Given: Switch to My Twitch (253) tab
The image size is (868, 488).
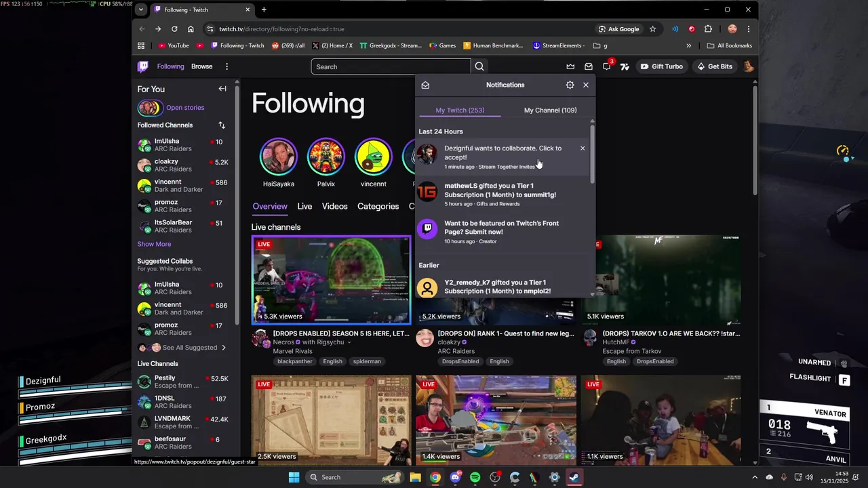Looking at the screenshot, I should coord(460,110).
